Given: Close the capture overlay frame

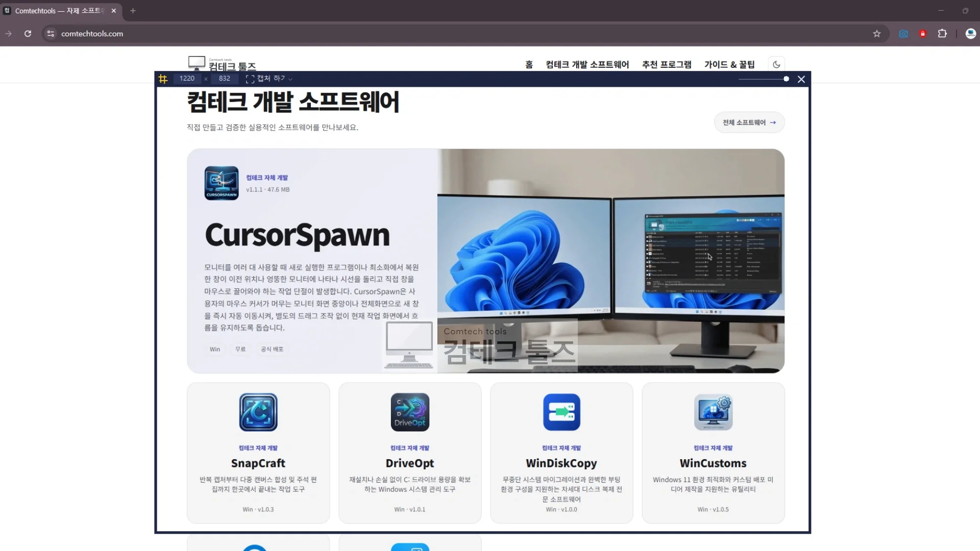Looking at the screenshot, I should (801, 79).
